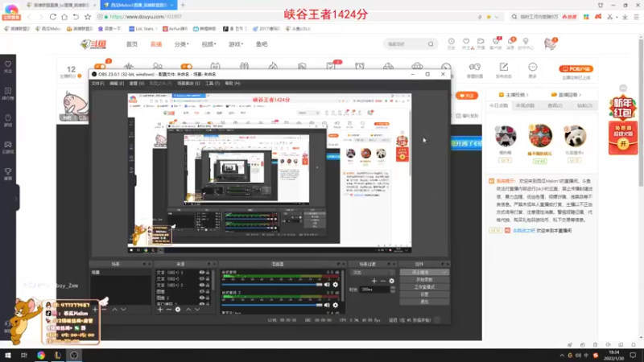This screenshot has width=644, height=362.
Task: Toggle visibility of the 图像 2 source
Action: click(202, 298)
